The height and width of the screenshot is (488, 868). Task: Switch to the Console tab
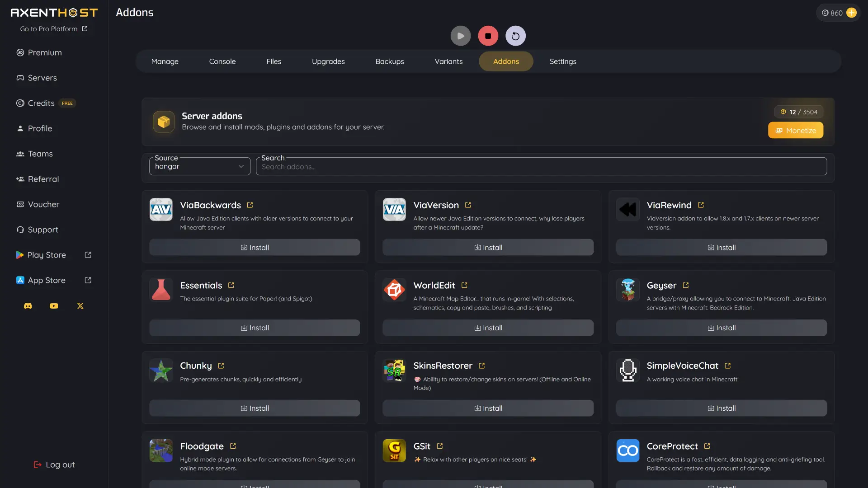[222, 61]
